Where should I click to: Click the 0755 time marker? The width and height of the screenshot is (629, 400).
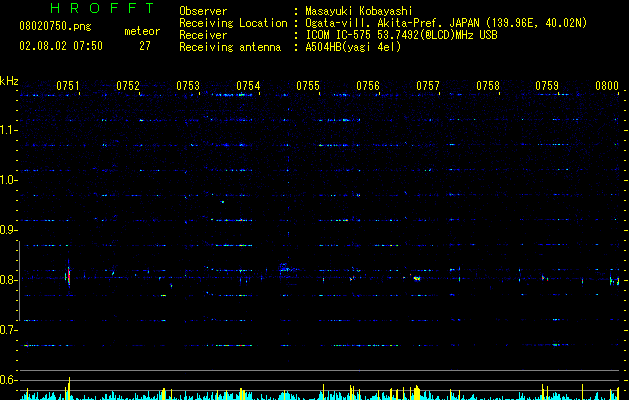click(308, 86)
